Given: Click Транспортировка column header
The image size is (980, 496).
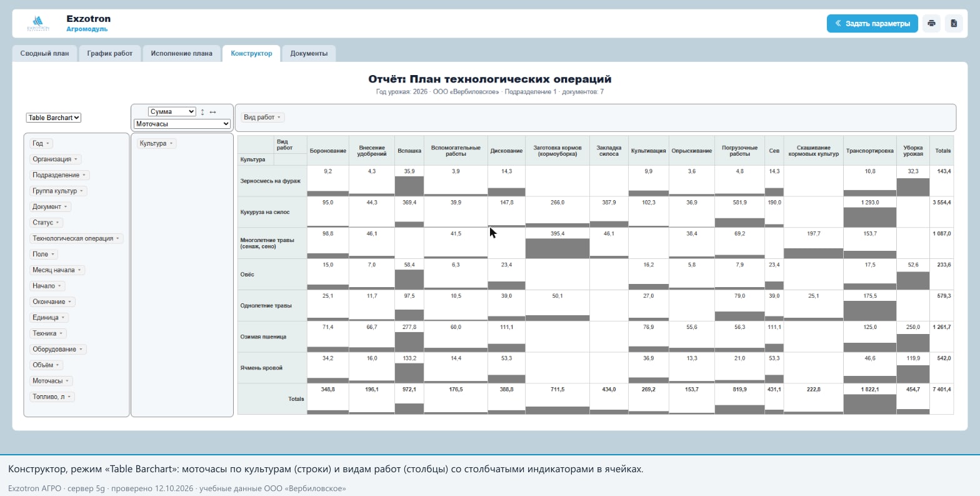Looking at the screenshot, I should pyautogui.click(x=869, y=151).
